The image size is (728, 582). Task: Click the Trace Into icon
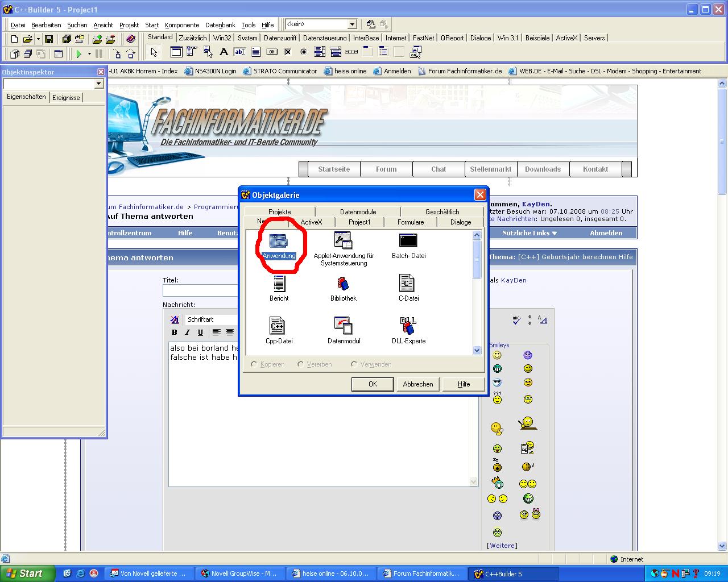pos(117,54)
